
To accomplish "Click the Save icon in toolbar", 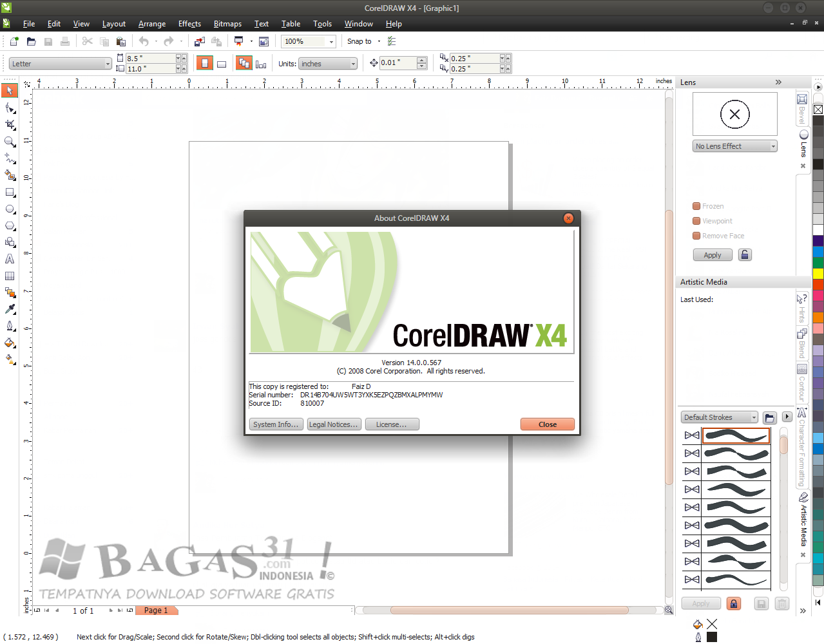I will [x=48, y=41].
